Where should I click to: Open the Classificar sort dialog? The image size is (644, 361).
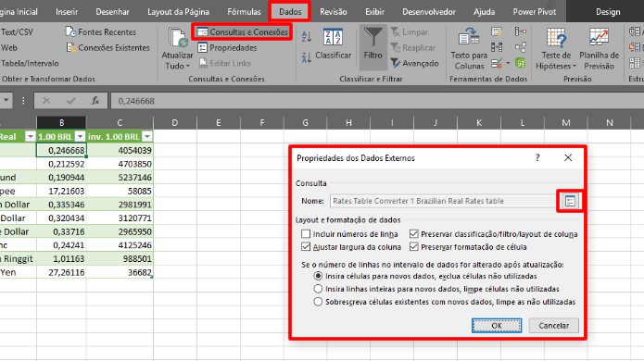333,44
